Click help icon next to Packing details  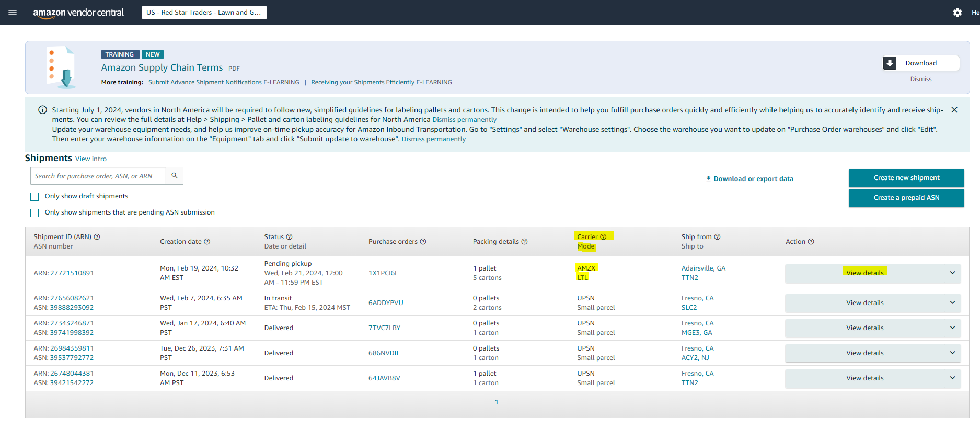[524, 242]
